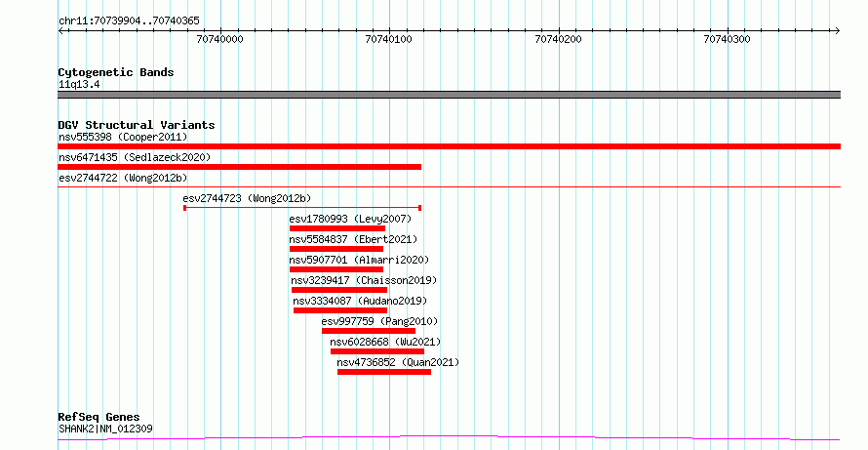The height and width of the screenshot is (450, 868).
Task: Open the SHANK2|NM_012309 gene label
Action: [x=105, y=429]
